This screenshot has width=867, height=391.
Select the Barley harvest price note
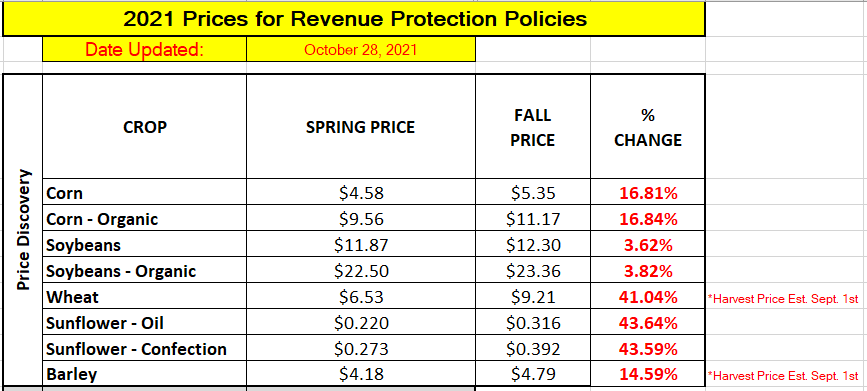783,376
